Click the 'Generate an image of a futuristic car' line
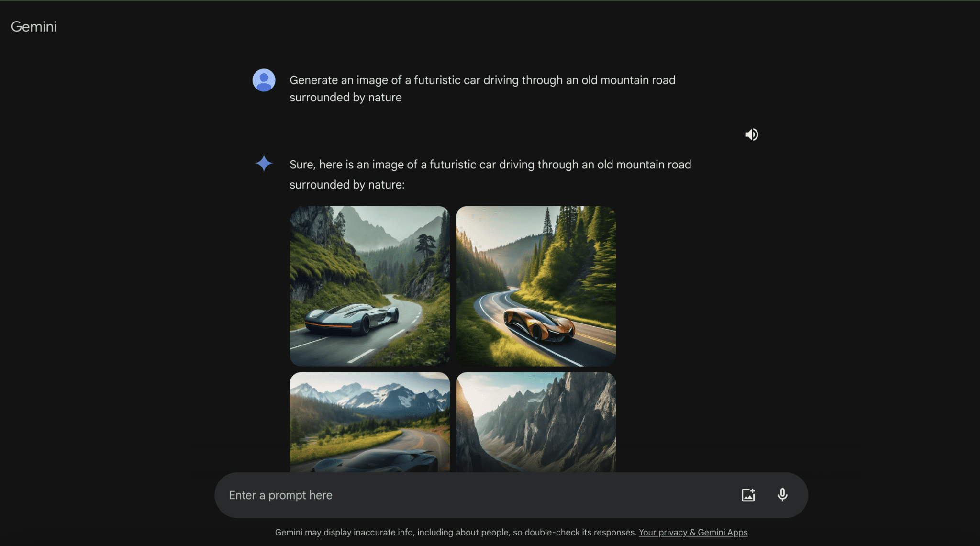 pos(482,80)
